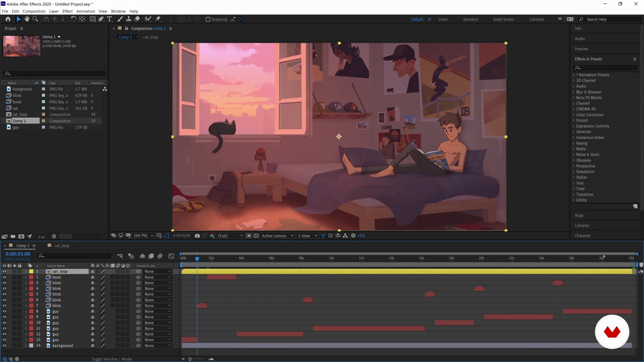The height and width of the screenshot is (362, 644).
Task: Hide the cat_loop layer with eye icon
Action: 4,271
